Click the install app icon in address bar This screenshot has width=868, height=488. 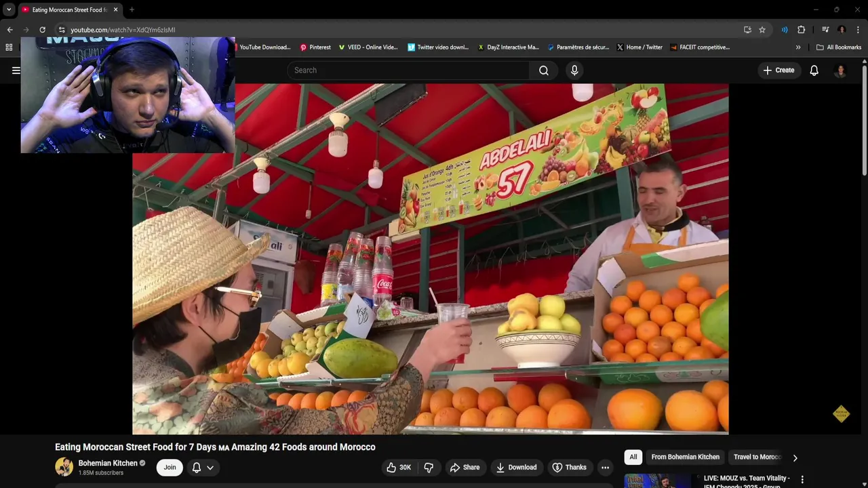pyautogui.click(x=747, y=30)
